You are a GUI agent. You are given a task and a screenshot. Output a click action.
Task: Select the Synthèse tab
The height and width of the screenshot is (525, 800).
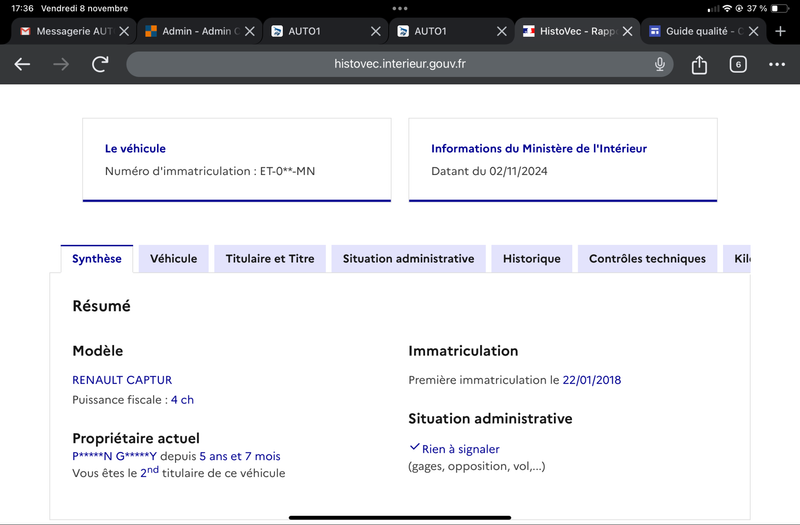pyautogui.click(x=97, y=259)
